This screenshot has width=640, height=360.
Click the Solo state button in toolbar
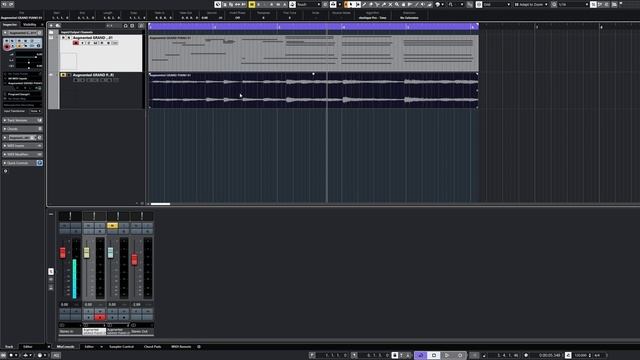[x=258, y=4]
